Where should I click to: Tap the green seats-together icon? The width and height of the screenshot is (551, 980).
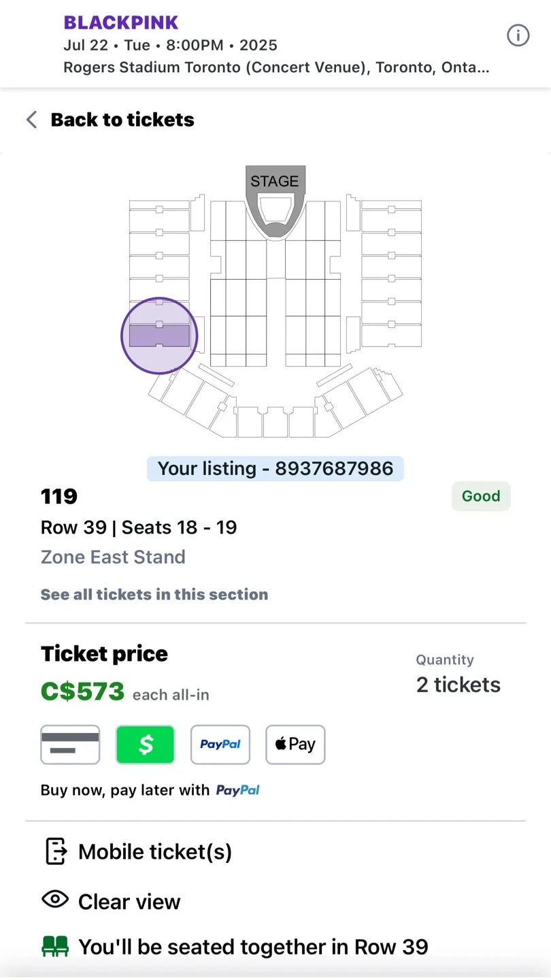click(x=55, y=946)
